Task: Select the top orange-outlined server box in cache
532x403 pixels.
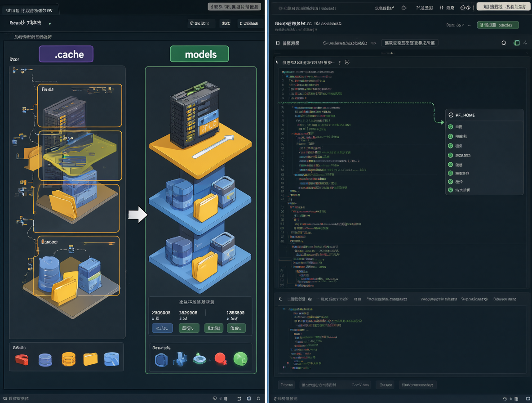Action: coord(80,106)
